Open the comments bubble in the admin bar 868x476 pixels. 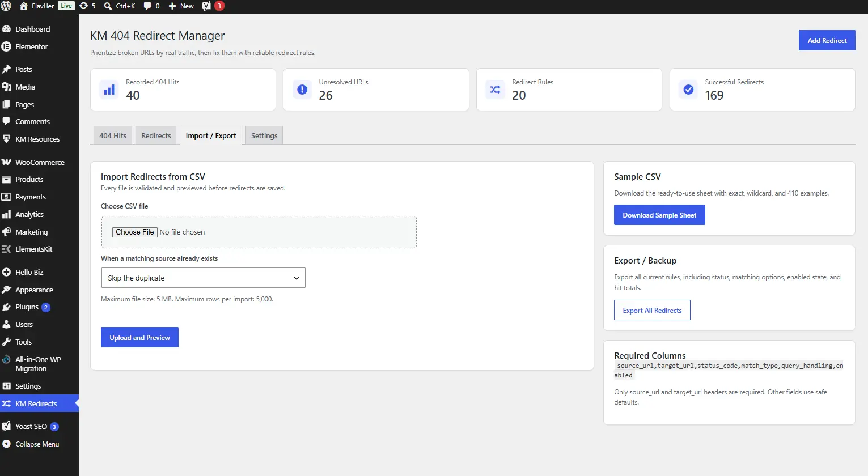point(147,6)
